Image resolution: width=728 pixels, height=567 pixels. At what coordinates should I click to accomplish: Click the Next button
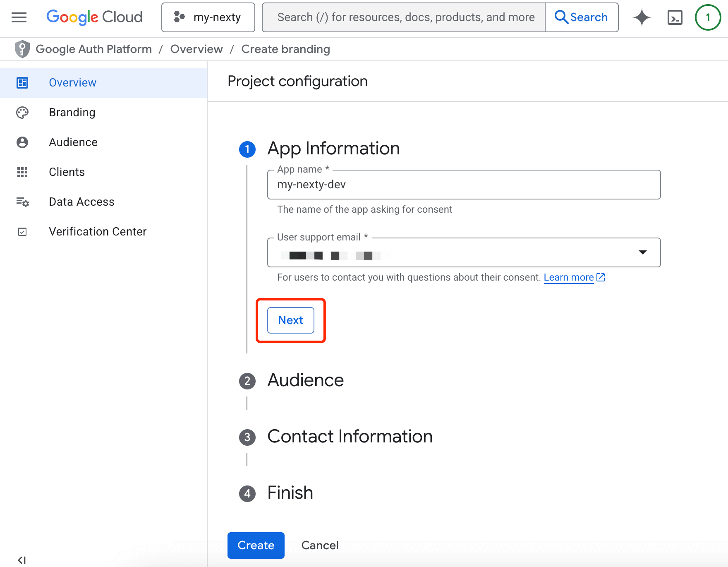click(291, 320)
